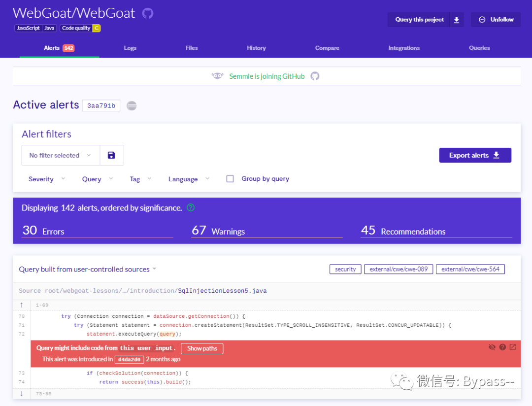Save the current filter with the floppy disk icon

coord(111,155)
